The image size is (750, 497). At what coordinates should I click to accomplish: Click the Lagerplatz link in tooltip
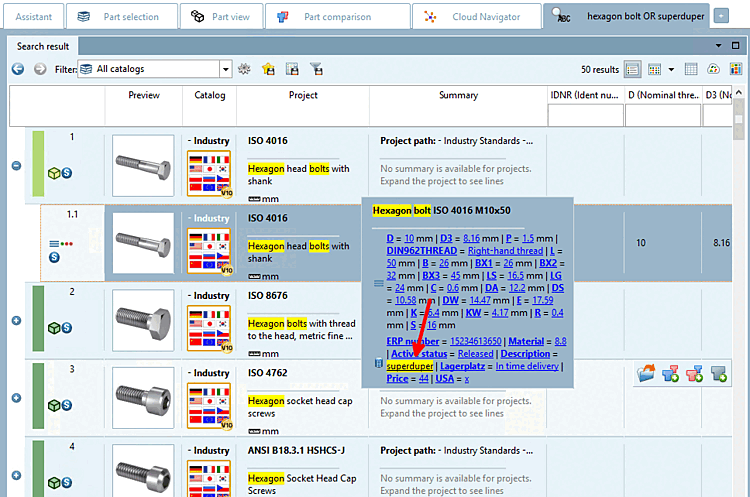pyautogui.click(x=463, y=366)
